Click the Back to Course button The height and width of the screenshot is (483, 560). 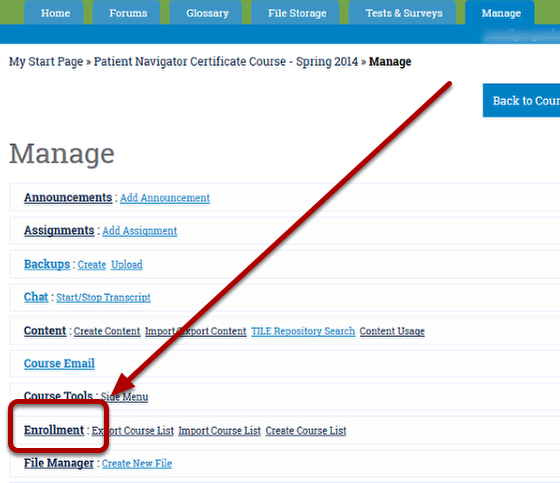tap(521, 100)
